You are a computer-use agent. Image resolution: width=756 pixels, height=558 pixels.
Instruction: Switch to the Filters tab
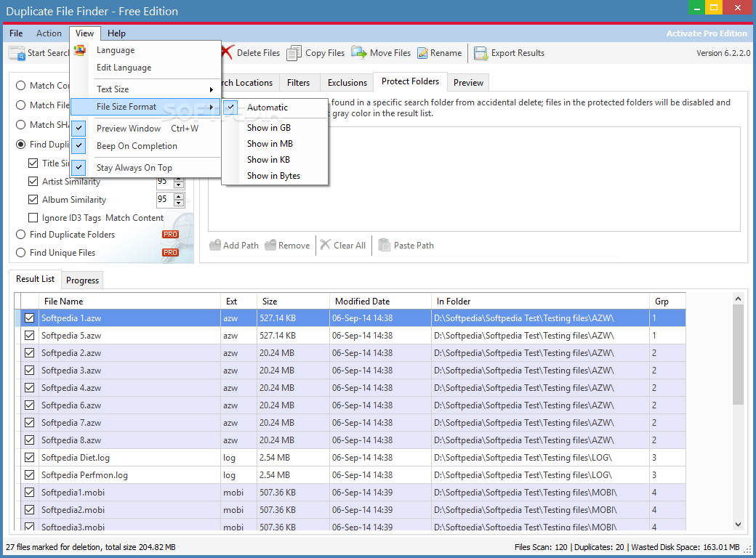(x=299, y=82)
